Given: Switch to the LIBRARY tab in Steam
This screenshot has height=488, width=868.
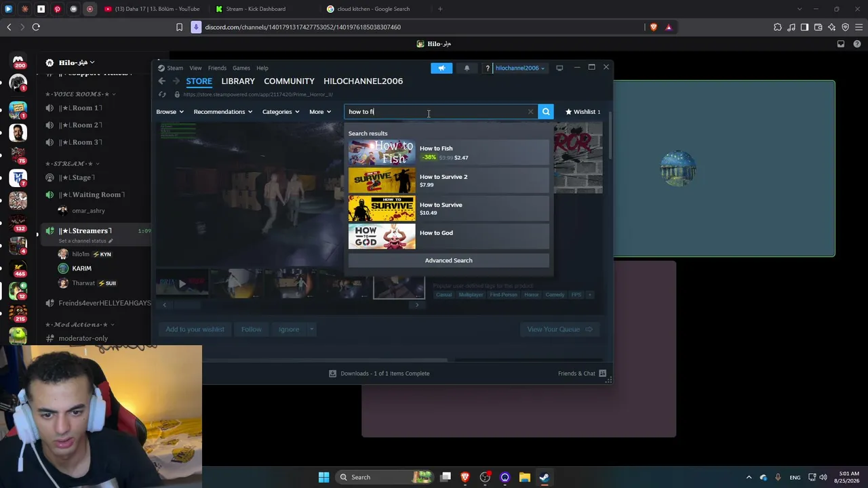Looking at the screenshot, I should point(238,81).
